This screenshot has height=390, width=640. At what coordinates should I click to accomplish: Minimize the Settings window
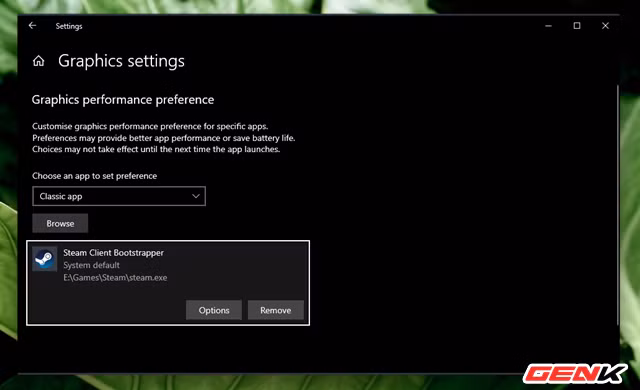tap(548, 26)
